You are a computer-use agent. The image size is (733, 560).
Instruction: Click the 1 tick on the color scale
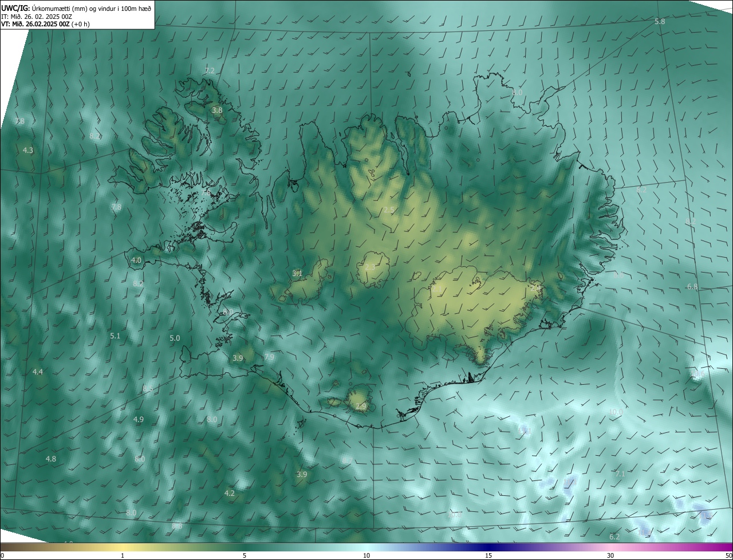(123, 556)
